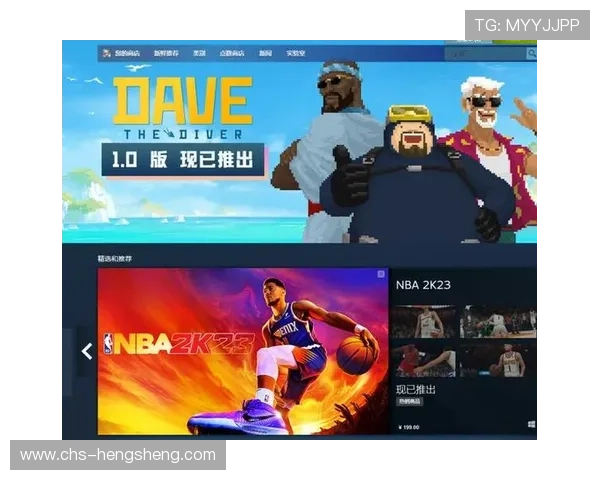600x480 pixels.
Task: Click the 现已推出 (Now Available) label
Action: pyautogui.click(x=416, y=390)
